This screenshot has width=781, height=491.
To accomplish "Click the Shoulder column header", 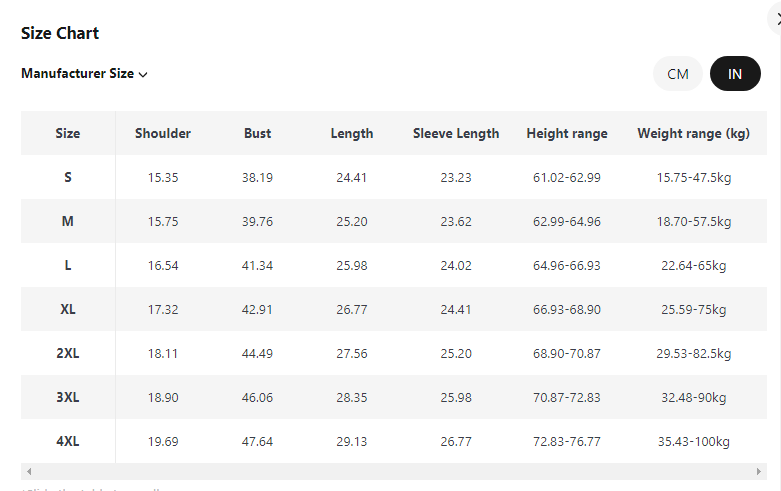I will pyautogui.click(x=163, y=133).
